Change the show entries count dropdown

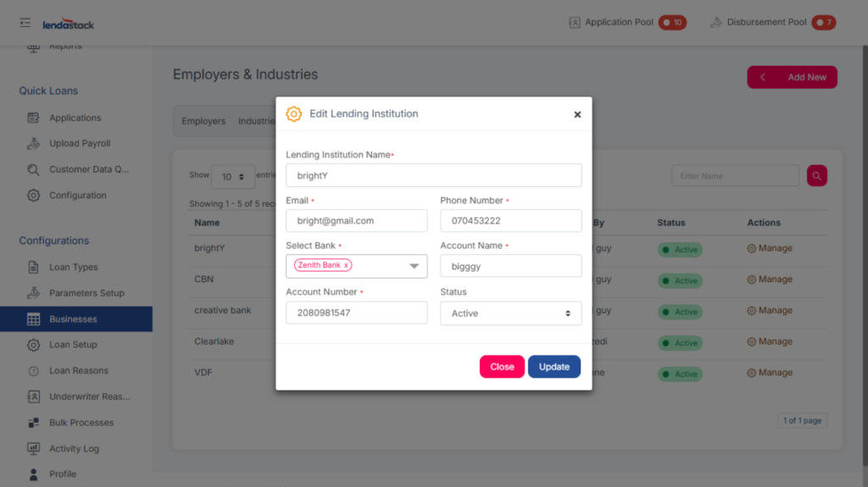pyautogui.click(x=232, y=176)
